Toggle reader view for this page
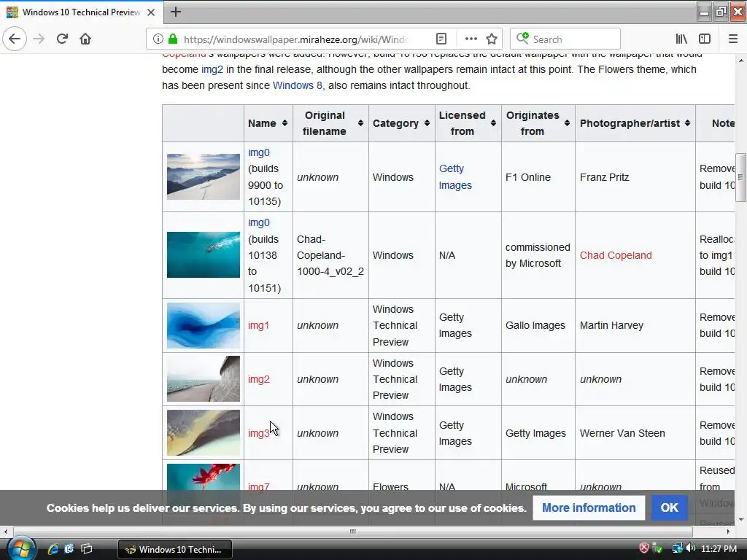This screenshot has height=560, width=747. click(441, 39)
